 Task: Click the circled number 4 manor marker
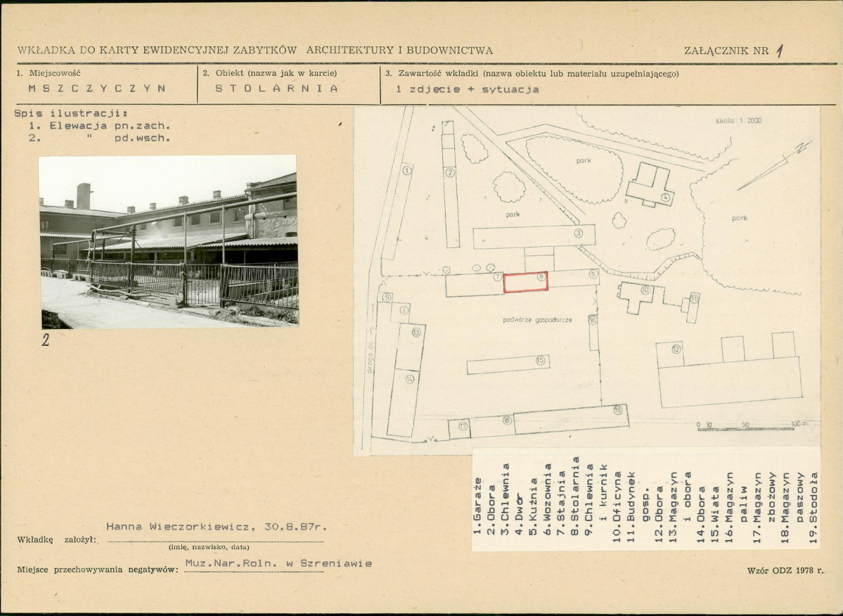pyautogui.click(x=666, y=197)
